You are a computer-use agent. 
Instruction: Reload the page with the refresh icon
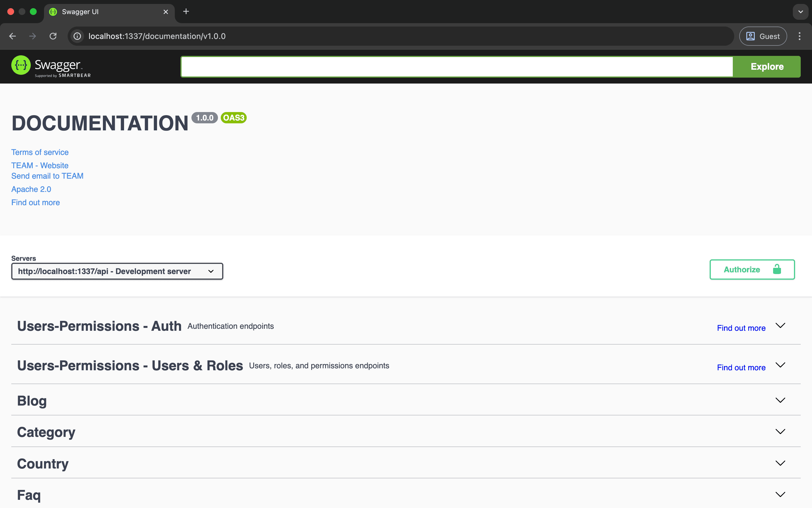[53, 36]
